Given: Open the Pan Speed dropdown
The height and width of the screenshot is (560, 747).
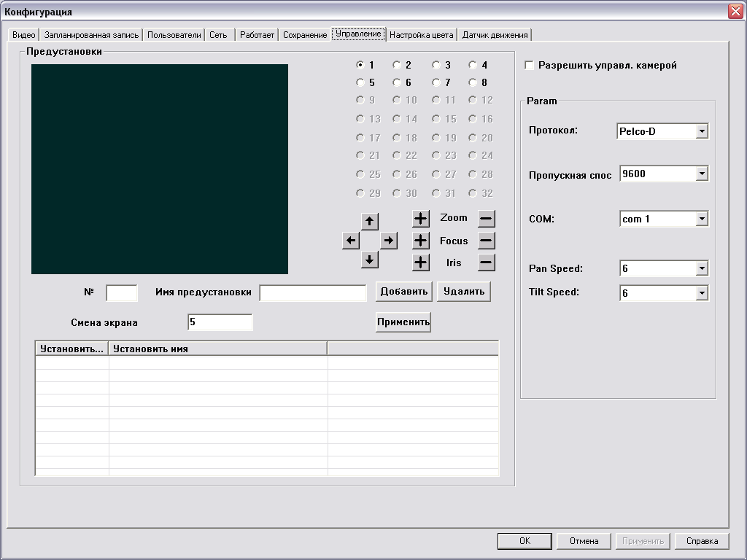Looking at the screenshot, I should click(x=702, y=268).
